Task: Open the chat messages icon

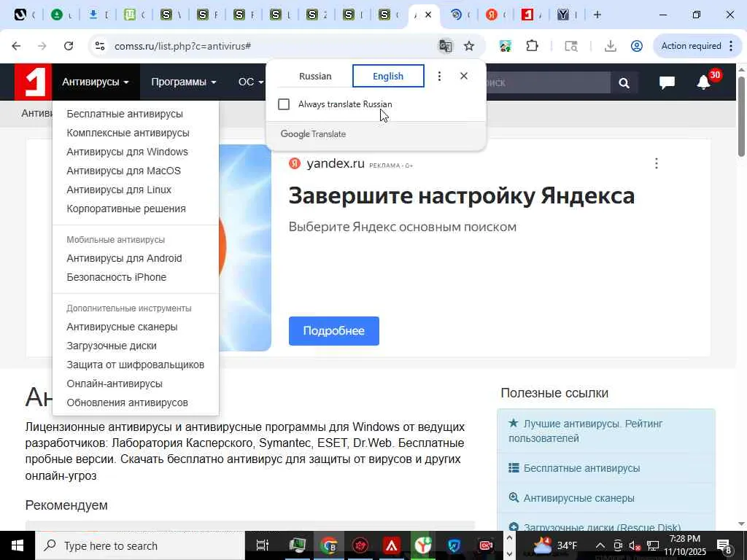Action: [x=667, y=82]
